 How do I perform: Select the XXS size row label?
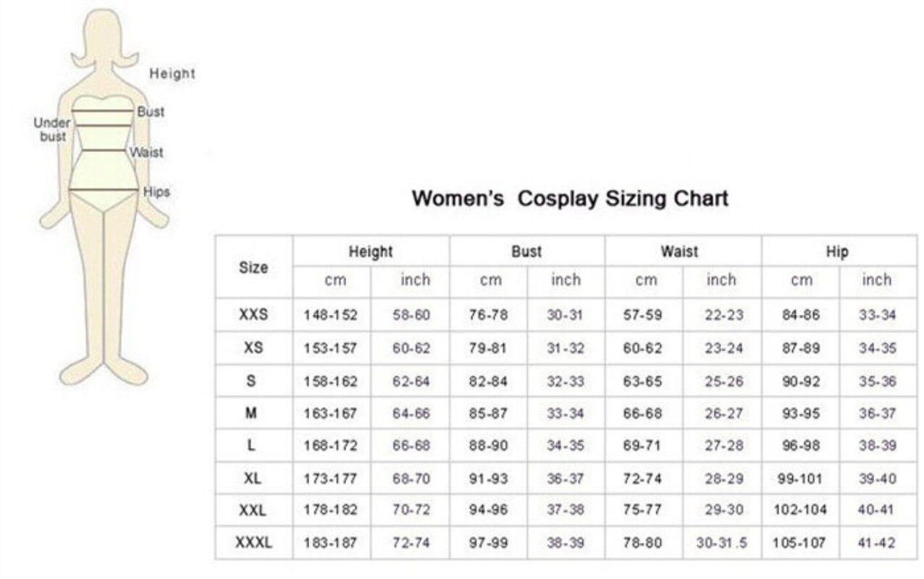[x=253, y=315]
